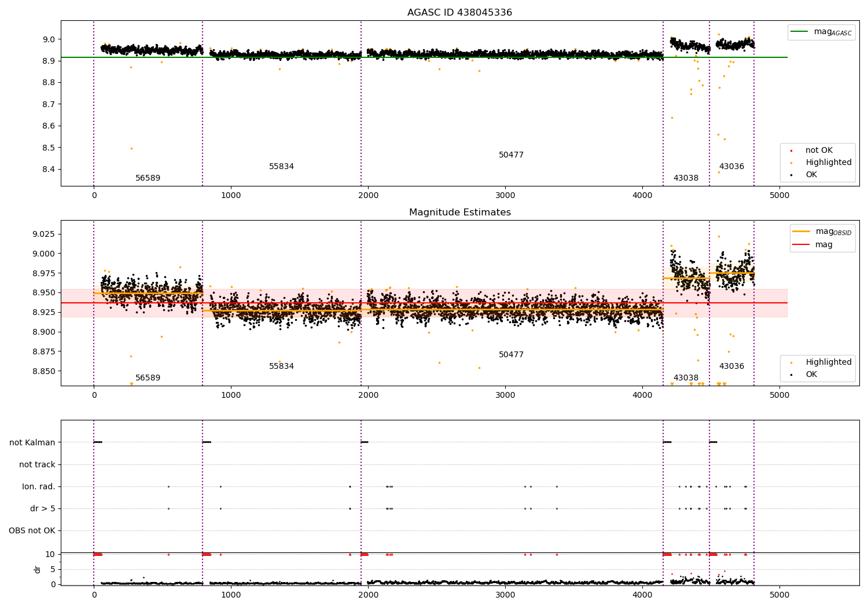This screenshot has height=608, width=868.
Task: Click the 'AGASC ID 438045336' plot title
Action: coord(459,13)
